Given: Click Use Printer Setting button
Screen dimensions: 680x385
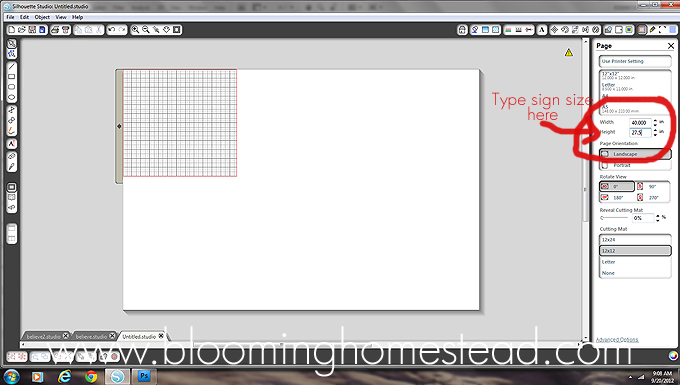Looking at the screenshot, I should pos(635,61).
